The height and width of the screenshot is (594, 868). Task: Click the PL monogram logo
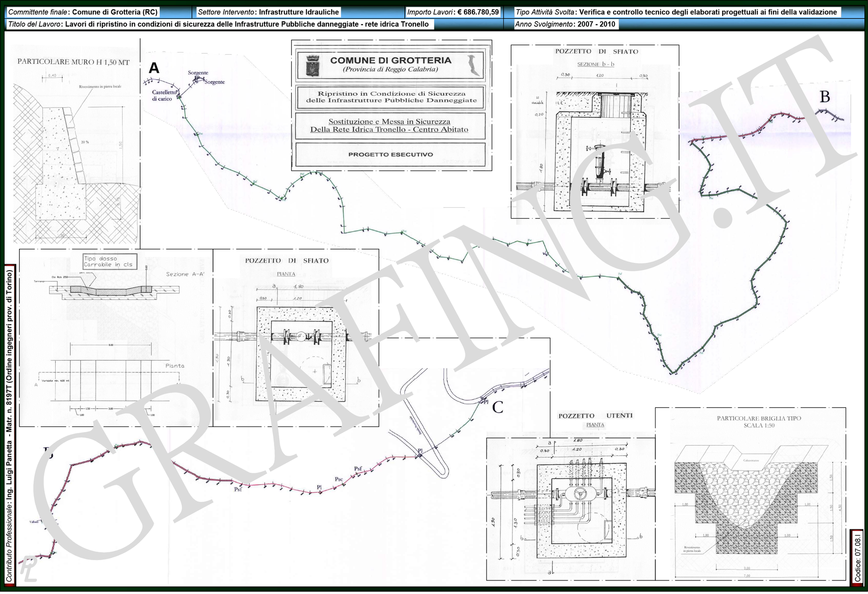[x=28, y=569]
